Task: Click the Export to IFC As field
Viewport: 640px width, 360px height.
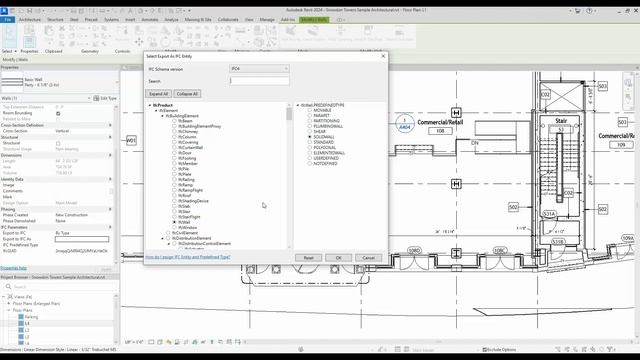Action: (x=82, y=239)
